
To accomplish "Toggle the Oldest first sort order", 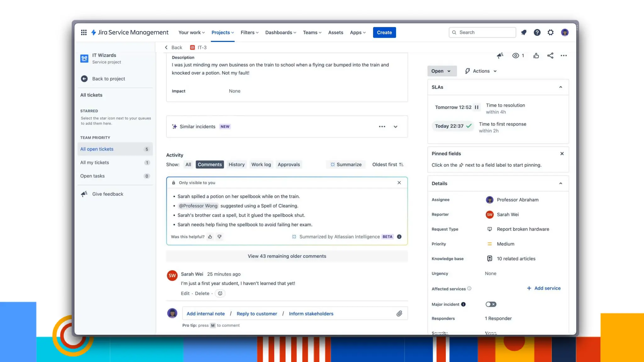I will [x=388, y=164].
